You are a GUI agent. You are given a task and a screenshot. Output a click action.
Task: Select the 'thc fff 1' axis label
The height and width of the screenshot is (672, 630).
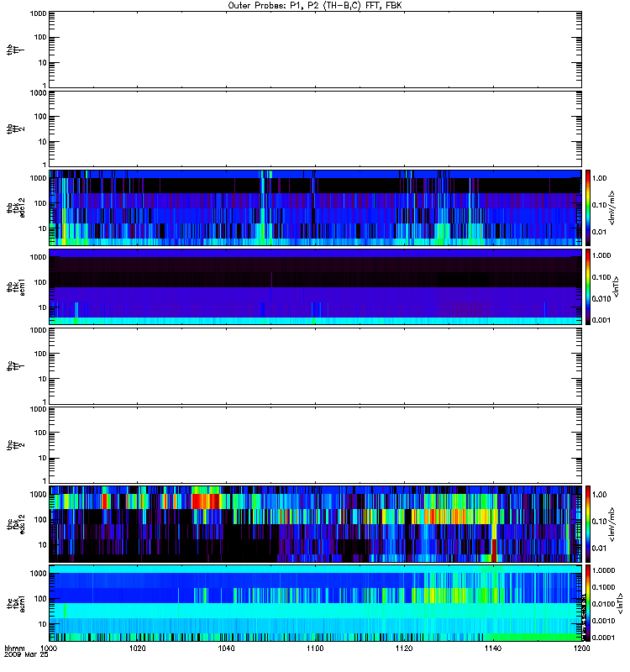15,366
